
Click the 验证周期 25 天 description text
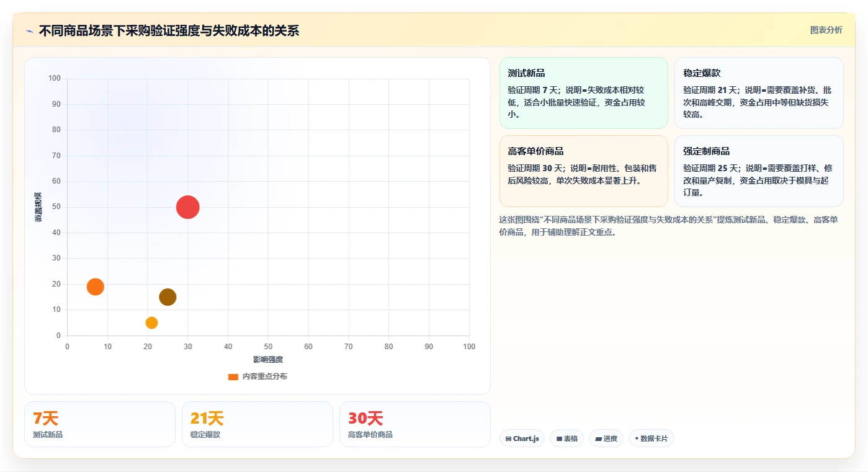(758, 180)
